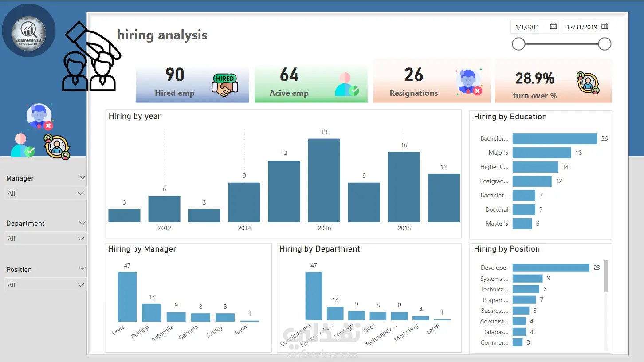644x362 pixels.
Task: Collapse the Position slicer header chevron
Action: [x=82, y=269]
